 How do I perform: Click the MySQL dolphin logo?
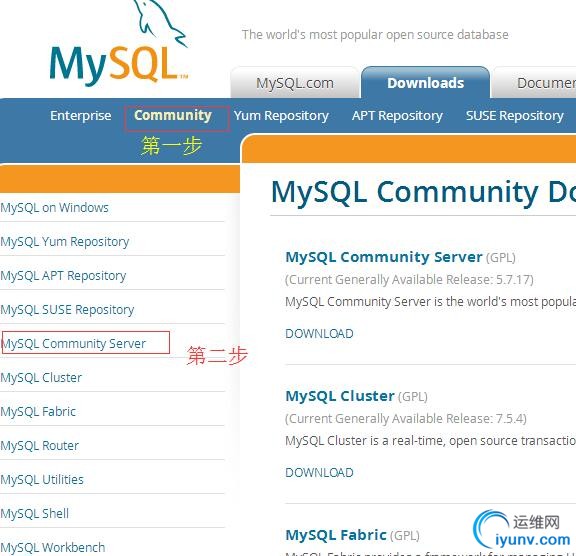(x=119, y=43)
